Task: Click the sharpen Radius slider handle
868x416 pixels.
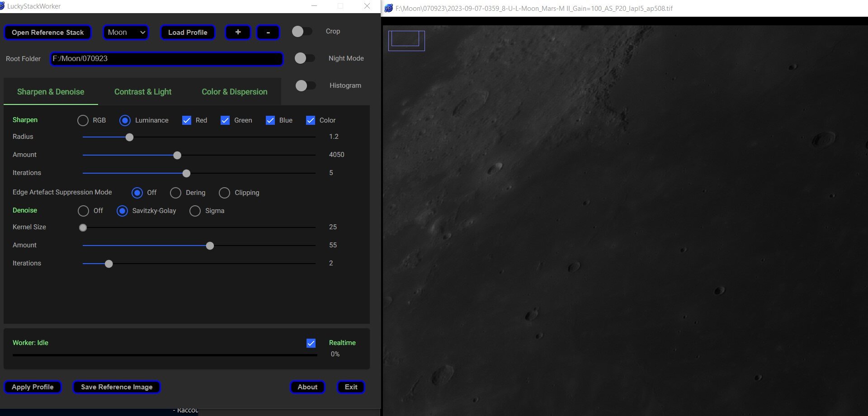Action: [x=129, y=137]
